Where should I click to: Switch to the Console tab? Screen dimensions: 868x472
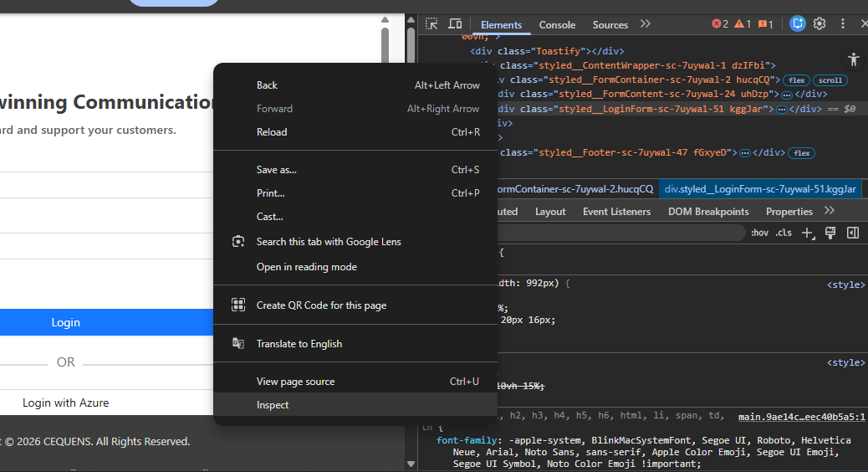(x=557, y=25)
